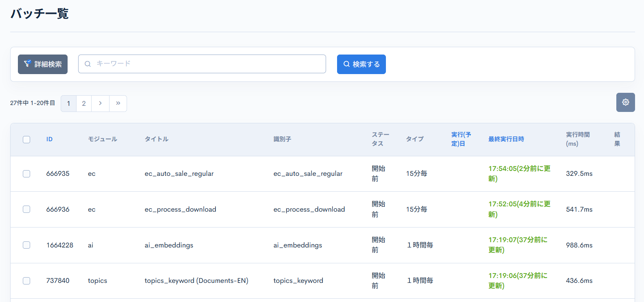This screenshot has height=302, width=644.
Task: Select page 1 in pagination
Action: (68, 103)
